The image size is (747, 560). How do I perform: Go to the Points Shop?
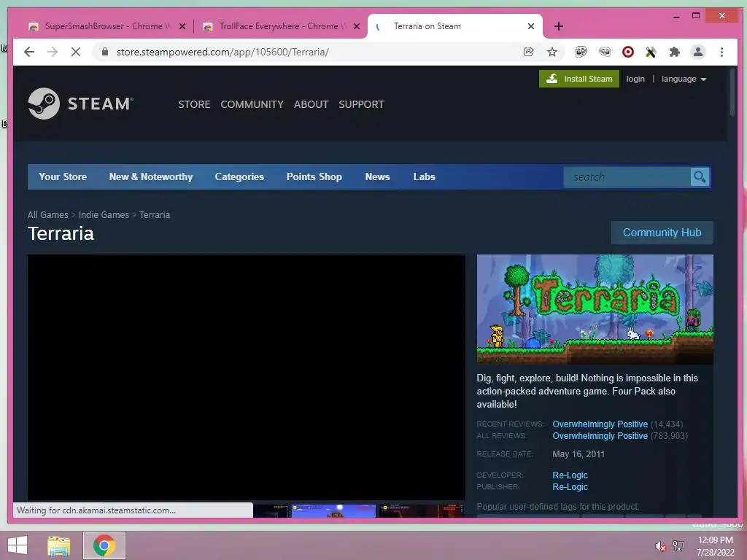(314, 176)
